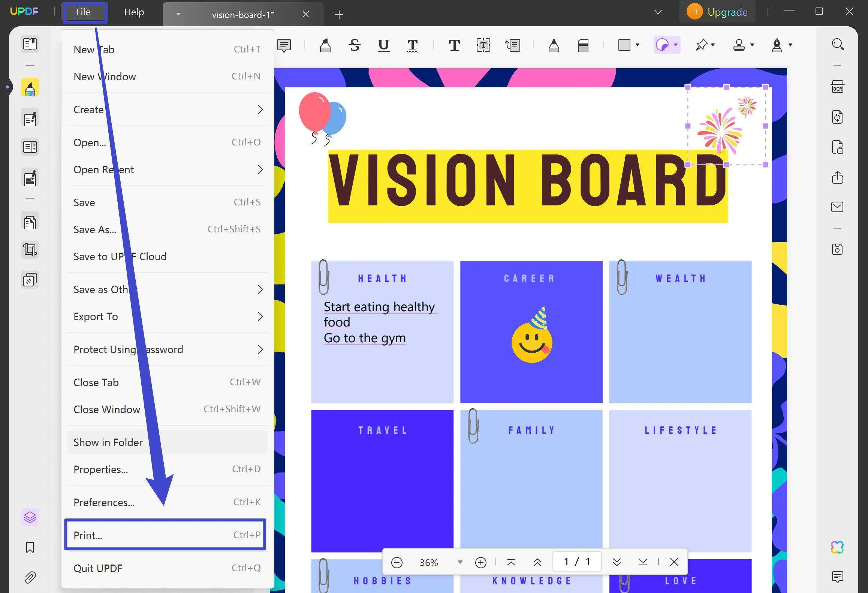Image resolution: width=868 pixels, height=593 pixels.
Task: Select Save As... from File menu
Action: point(94,229)
